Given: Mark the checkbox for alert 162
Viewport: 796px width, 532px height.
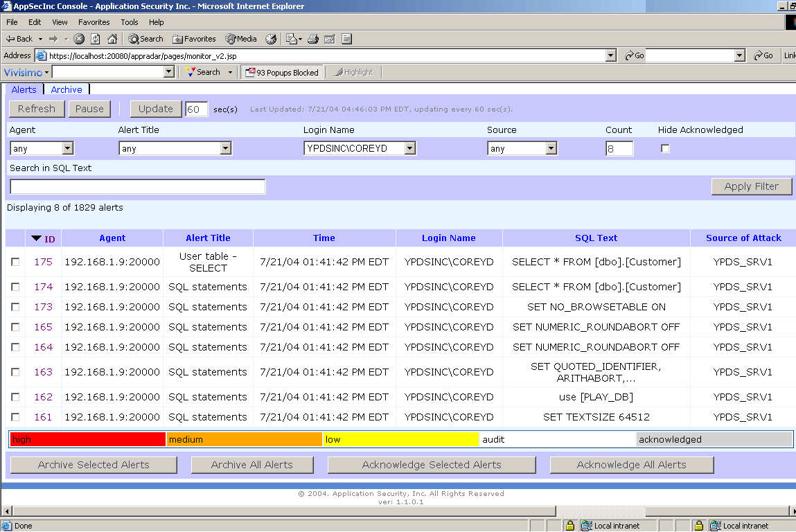Looking at the screenshot, I should tap(15, 397).
